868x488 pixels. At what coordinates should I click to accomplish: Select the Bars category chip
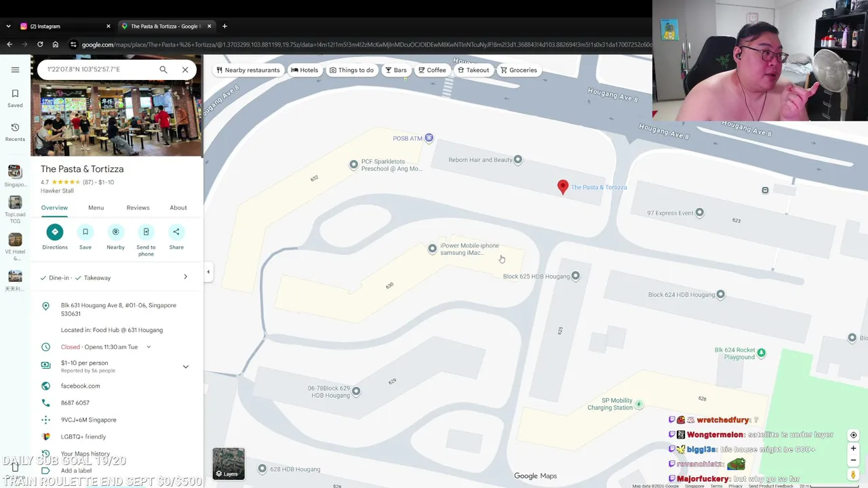coord(396,70)
